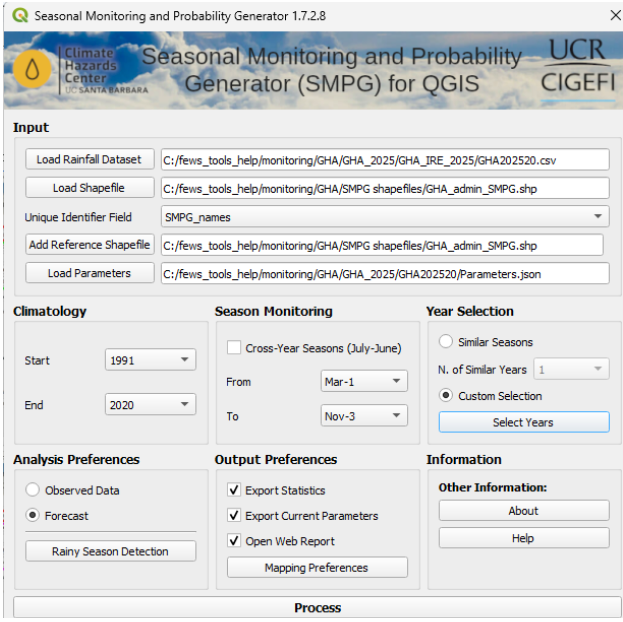Click the UCR CIGEFI logo
This screenshot has width=623, height=622.
point(576,67)
